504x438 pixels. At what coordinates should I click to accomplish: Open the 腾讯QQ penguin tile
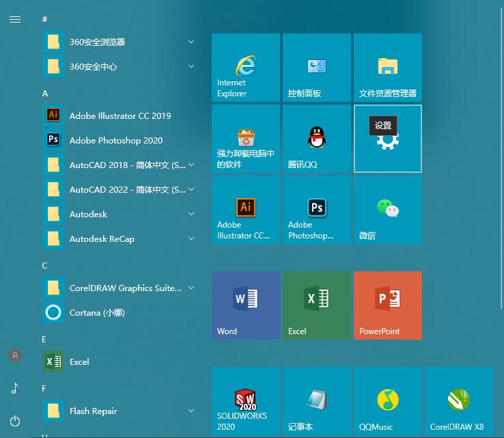point(317,139)
